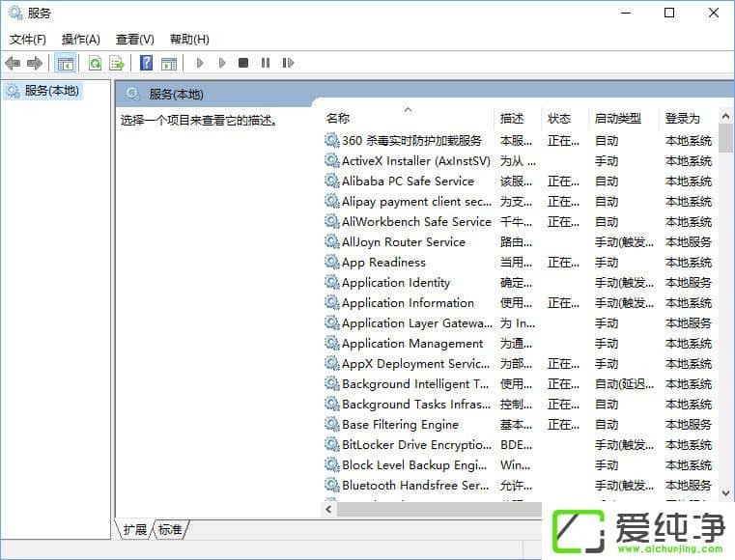Screen dimensions: 735x560
Task: Switch to the 扩展 tab
Action: coord(134,529)
